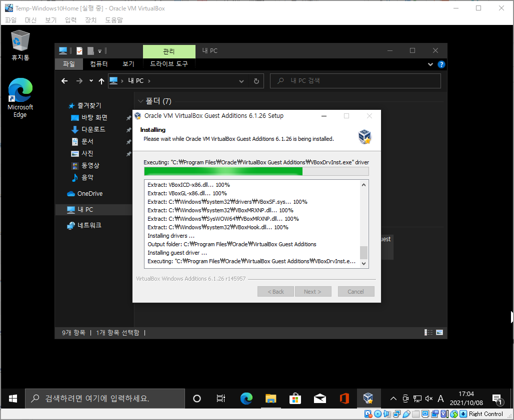Open the Mail app on taskbar

click(319, 399)
